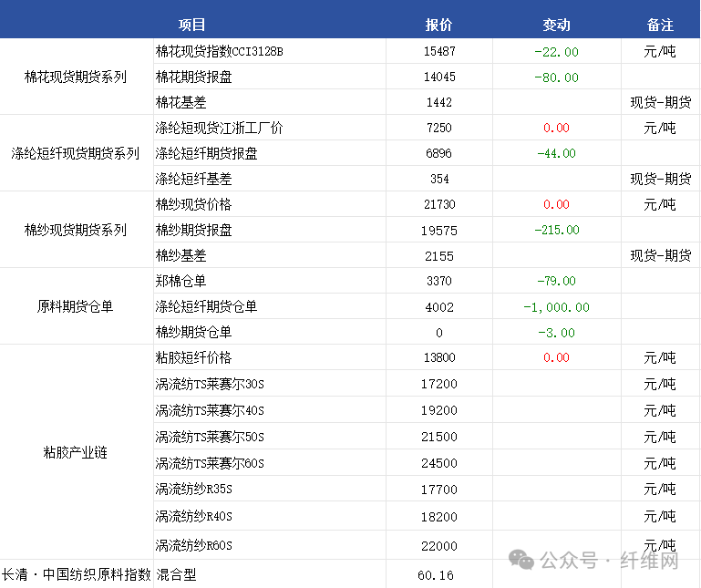Select the 涤纶短纤现货期货系列 group cell
701x588 pixels.
point(76,153)
